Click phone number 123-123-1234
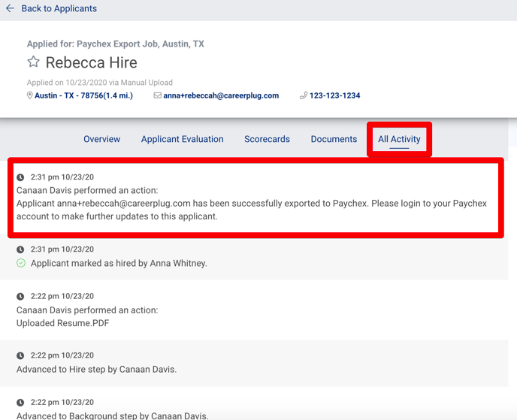The width and height of the screenshot is (517, 420). pyautogui.click(x=334, y=95)
